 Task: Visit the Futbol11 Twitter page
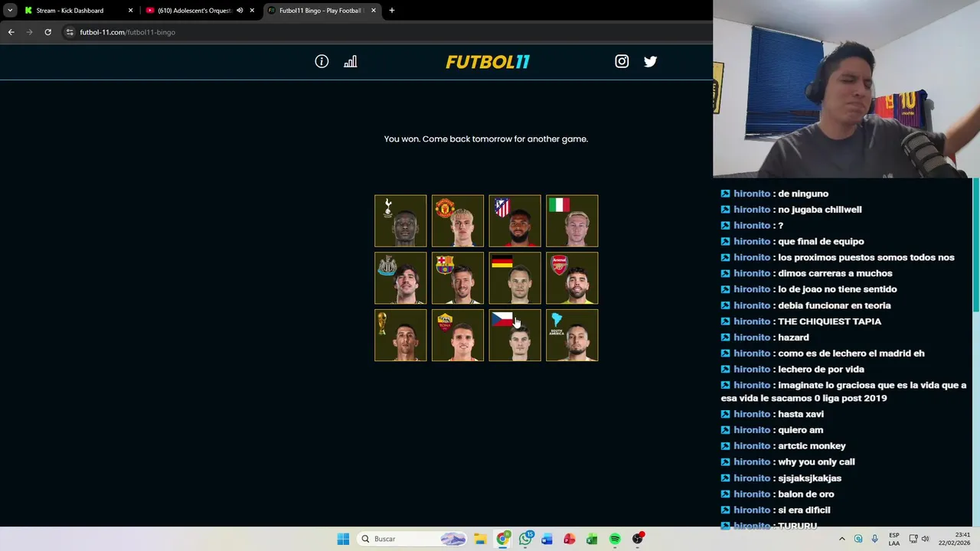pos(650,61)
